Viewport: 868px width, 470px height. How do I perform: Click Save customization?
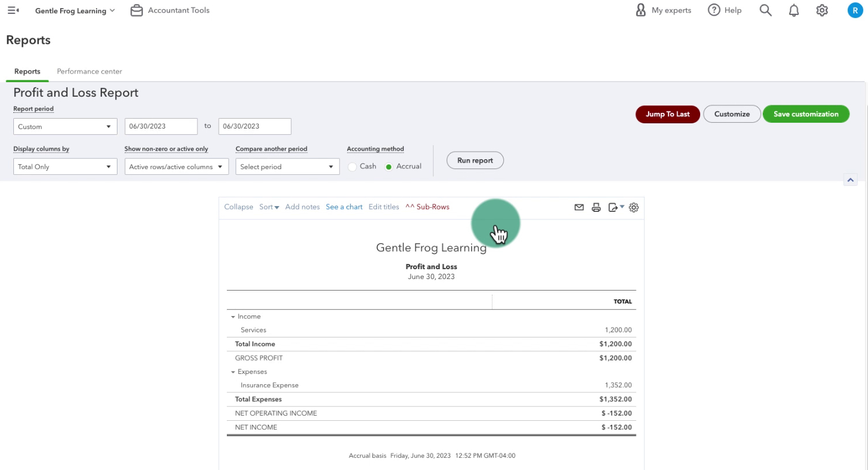(806, 114)
